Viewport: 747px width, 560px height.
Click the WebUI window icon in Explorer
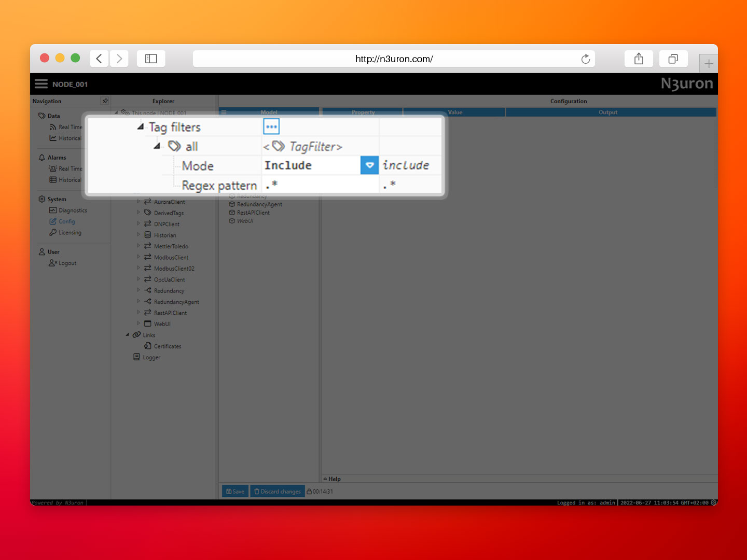pos(148,324)
